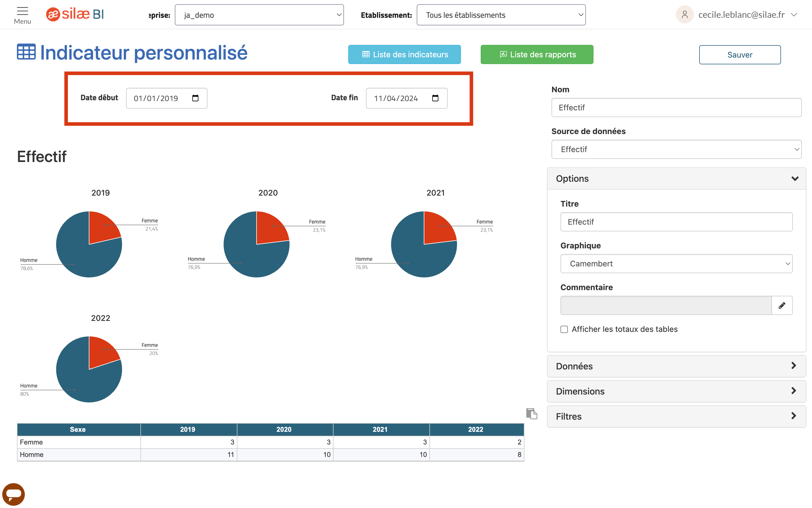Open the Graphique dropdown showing Camembert
The height and width of the screenshot is (508, 812).
(676, 264)
